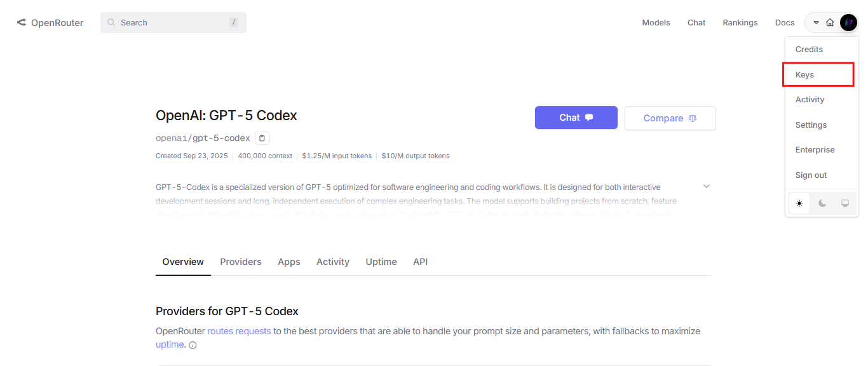The image size is (868, 366).
Task: Expand the model description chevron
Action: coord(707,186)
